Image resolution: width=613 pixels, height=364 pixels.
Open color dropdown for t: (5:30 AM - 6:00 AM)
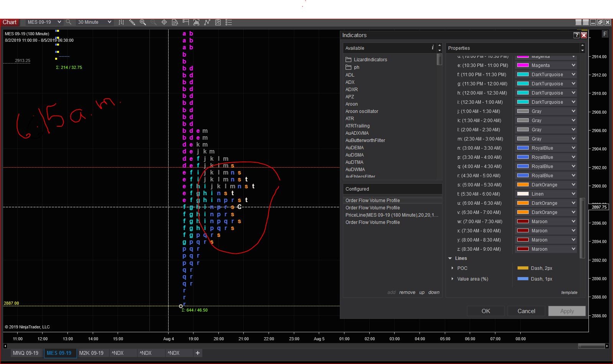[x=574, y=194]
